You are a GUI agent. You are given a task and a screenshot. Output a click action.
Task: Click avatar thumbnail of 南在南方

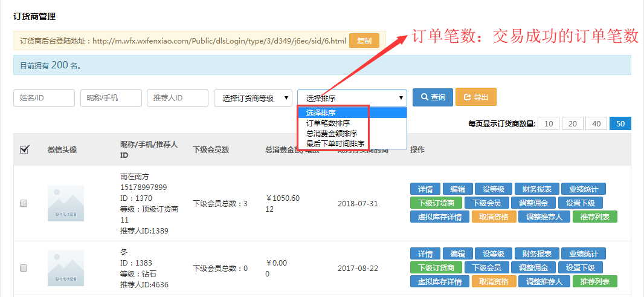tap(66, 203)
